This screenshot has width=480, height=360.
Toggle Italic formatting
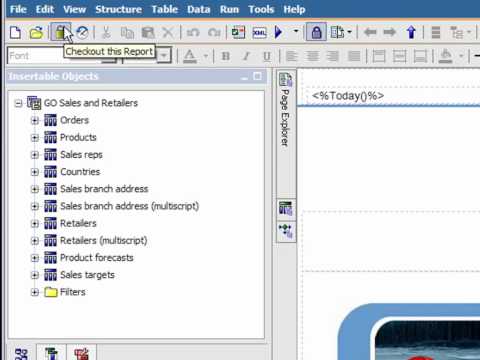pos(246,56)
